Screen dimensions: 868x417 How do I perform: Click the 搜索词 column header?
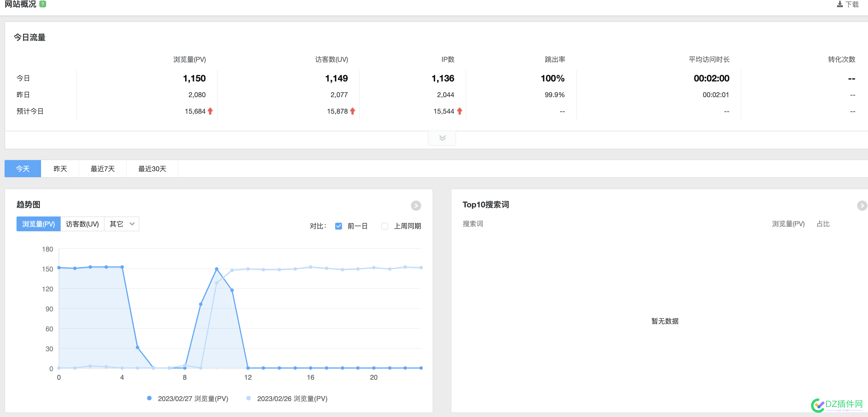click(x=473, y=224)
